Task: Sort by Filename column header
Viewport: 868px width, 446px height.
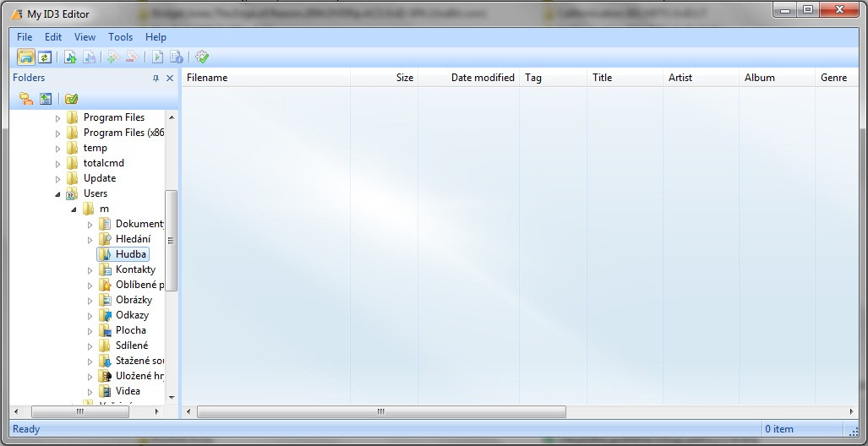Action: point(265,78)
